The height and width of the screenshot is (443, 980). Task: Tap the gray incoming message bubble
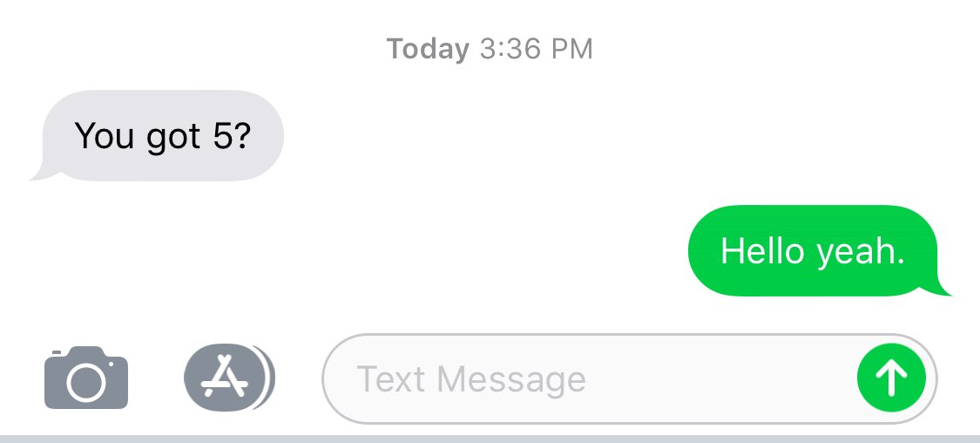[156, 136]
